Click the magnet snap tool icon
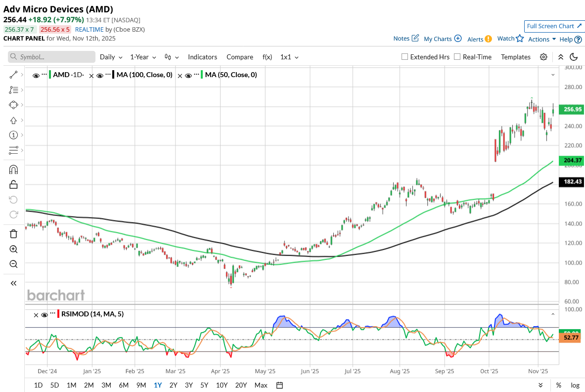This screenshot has height=392, width=585. tap(13, 170)
